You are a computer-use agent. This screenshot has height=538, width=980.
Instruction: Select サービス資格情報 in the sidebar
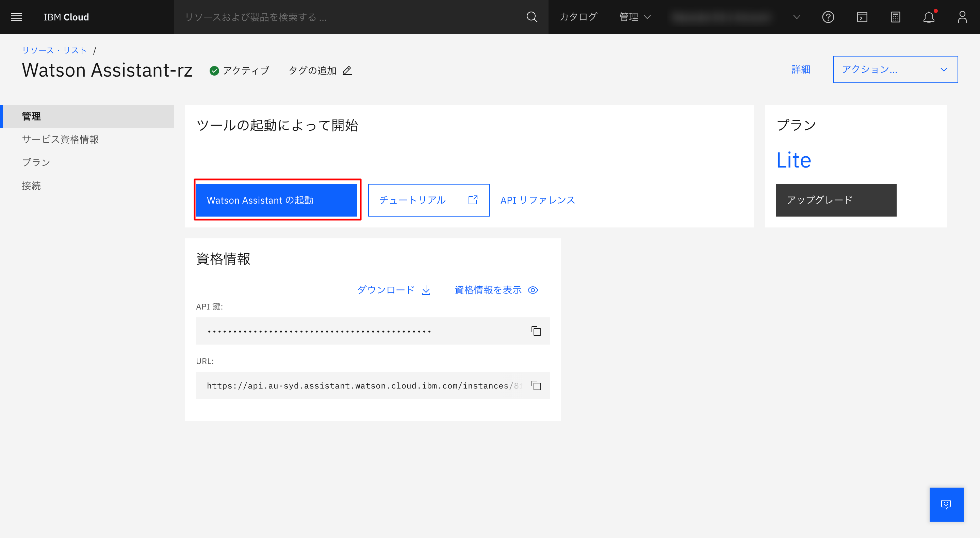(60, 139)
